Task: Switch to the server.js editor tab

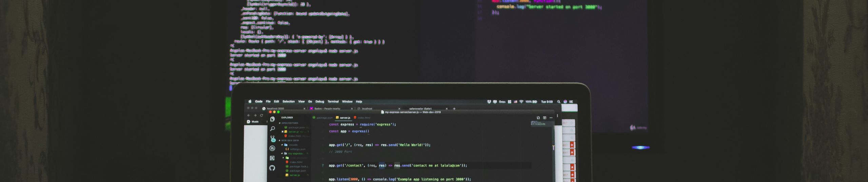Action: 345,118
